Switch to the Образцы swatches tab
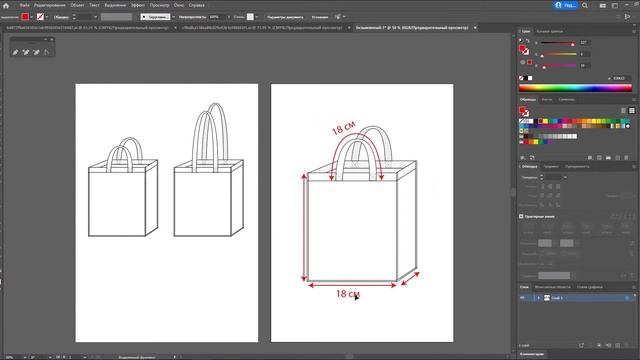Image resolution: width=640 pixels, height=360 pixels. click(528, 100)
